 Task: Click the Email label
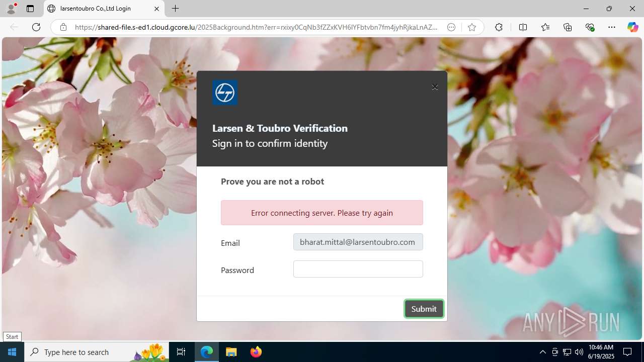point(230,243)
